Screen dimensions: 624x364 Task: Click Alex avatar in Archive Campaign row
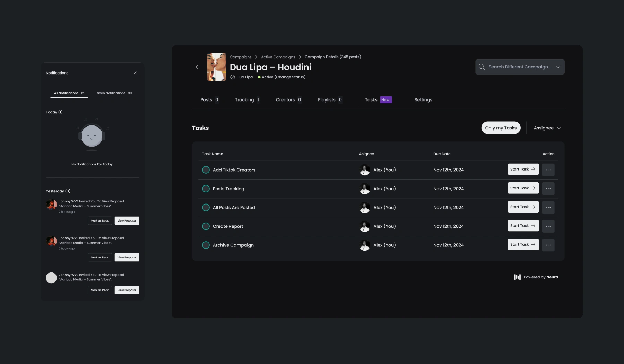pos(365,245)
